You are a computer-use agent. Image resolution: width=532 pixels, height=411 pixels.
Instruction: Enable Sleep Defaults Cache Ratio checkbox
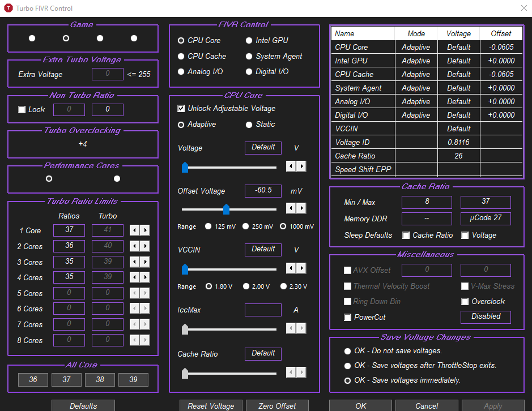(x=406, y=236)
